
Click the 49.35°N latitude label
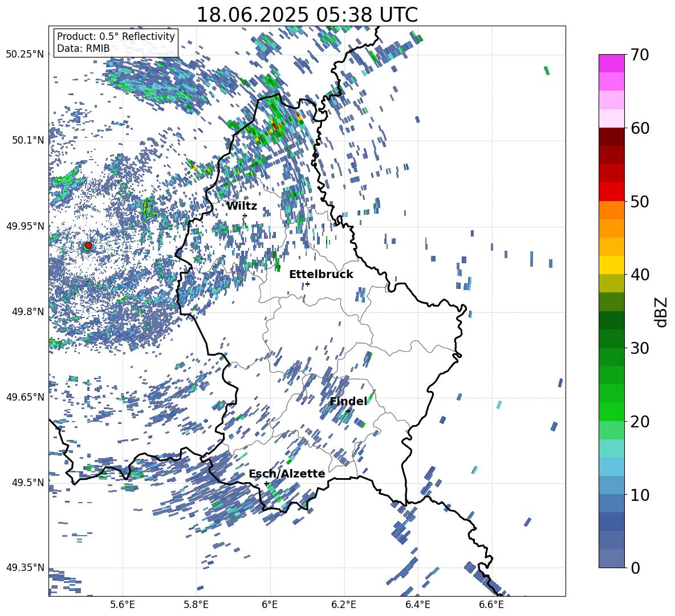click(25, 568)
